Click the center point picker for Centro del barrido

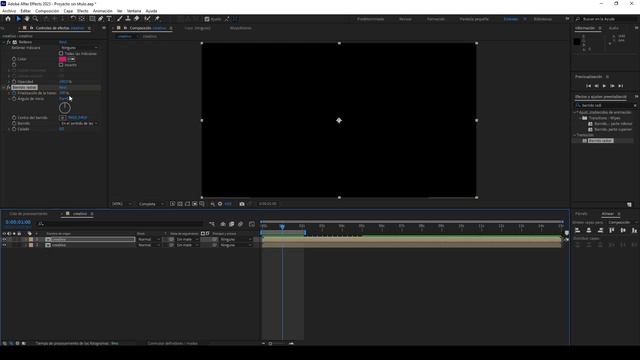tap(62, 118)
